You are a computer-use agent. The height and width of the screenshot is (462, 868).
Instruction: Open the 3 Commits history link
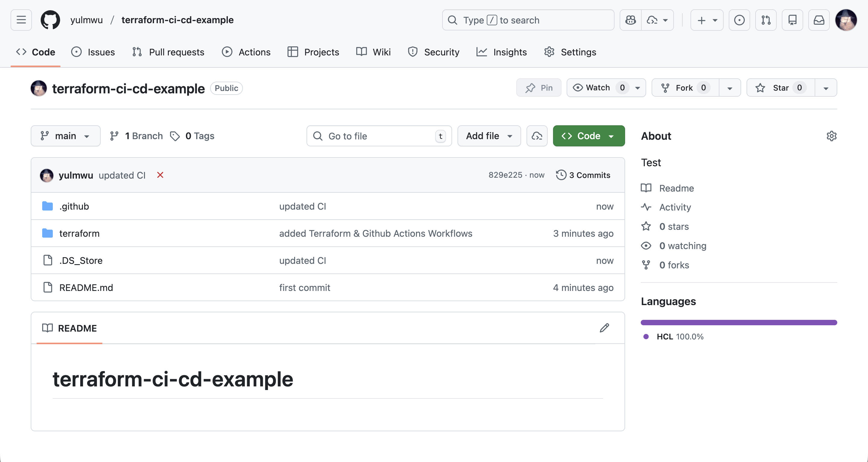coord(583,175)
